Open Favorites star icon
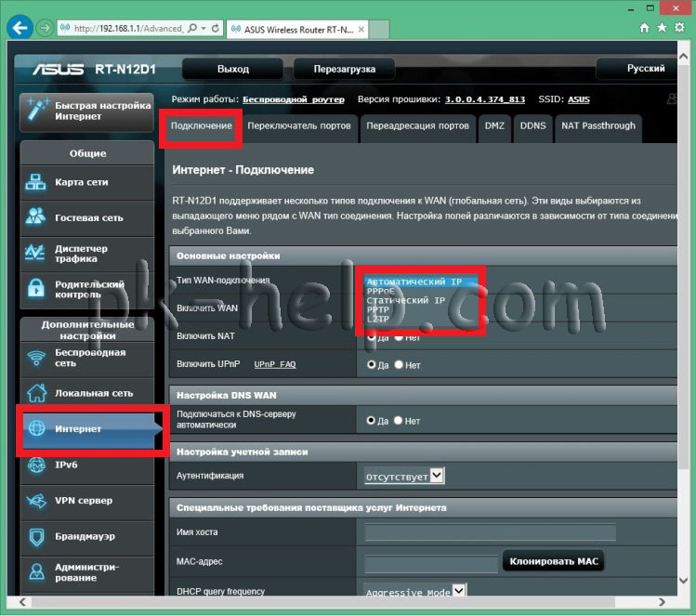The image size is (696, 616). (662, 28)
